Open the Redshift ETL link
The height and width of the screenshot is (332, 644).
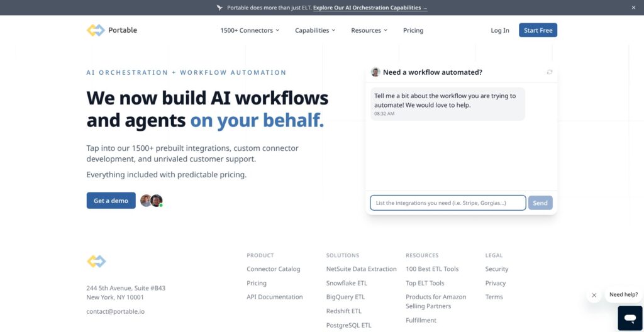(344, 311)
